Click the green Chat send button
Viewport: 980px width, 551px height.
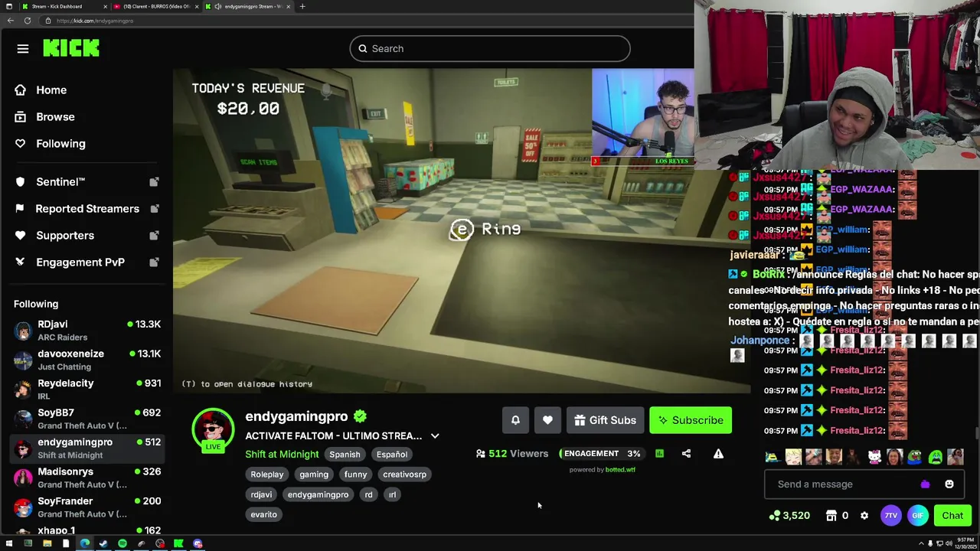click(952, 516)
